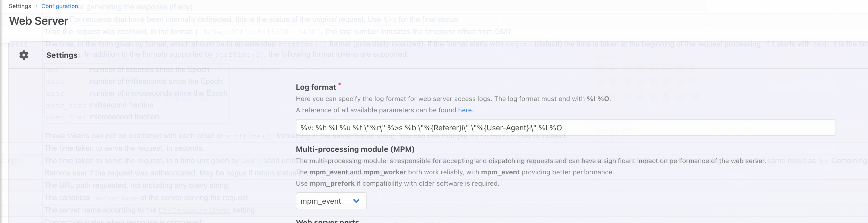Click the Settings section header
868x223 pixels.
click(62, 55)
